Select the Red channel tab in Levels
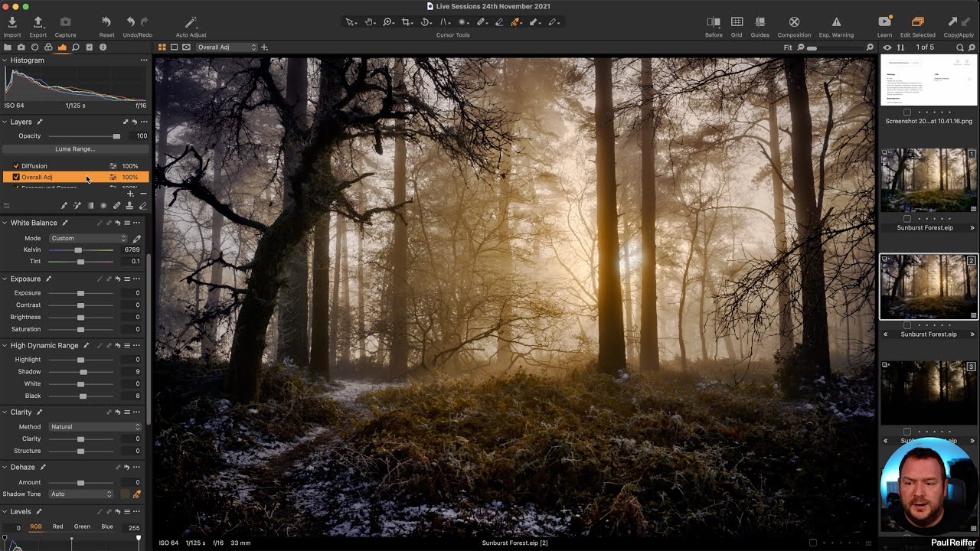The image size is (980, 551). click(57, 527)
